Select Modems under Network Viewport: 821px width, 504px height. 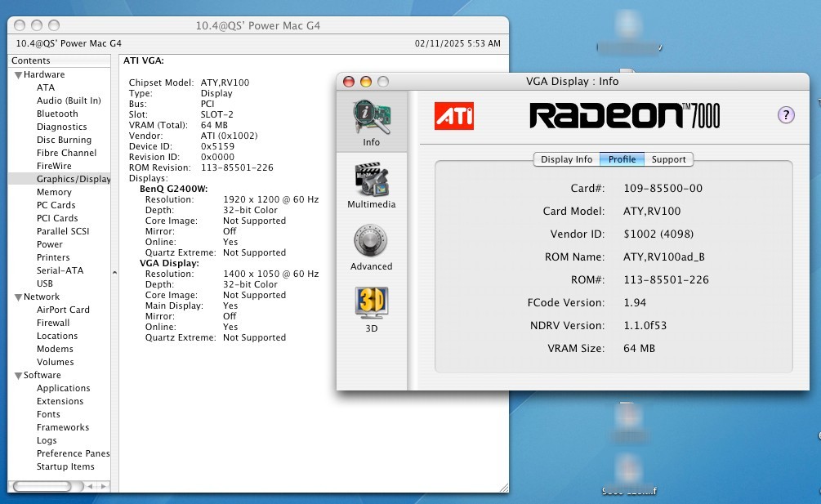[55, 349]
